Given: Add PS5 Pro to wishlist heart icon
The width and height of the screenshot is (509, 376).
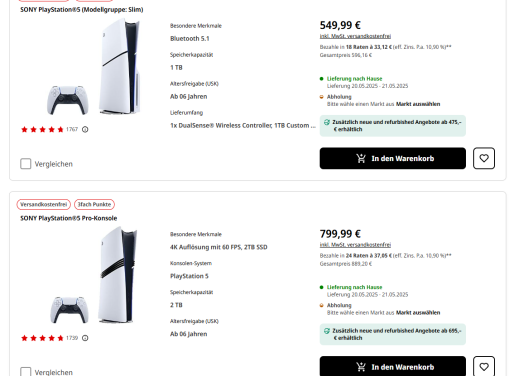Looking at the screenshot, I should [484, 366].
